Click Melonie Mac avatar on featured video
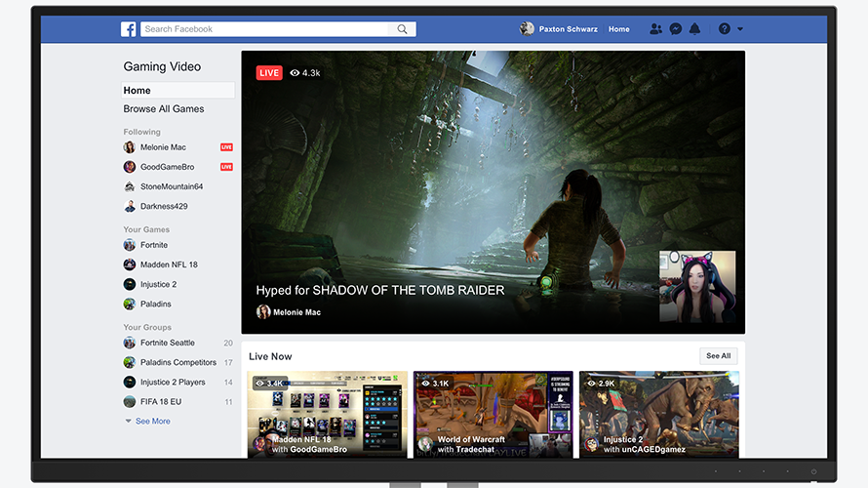 pos(263,312)
